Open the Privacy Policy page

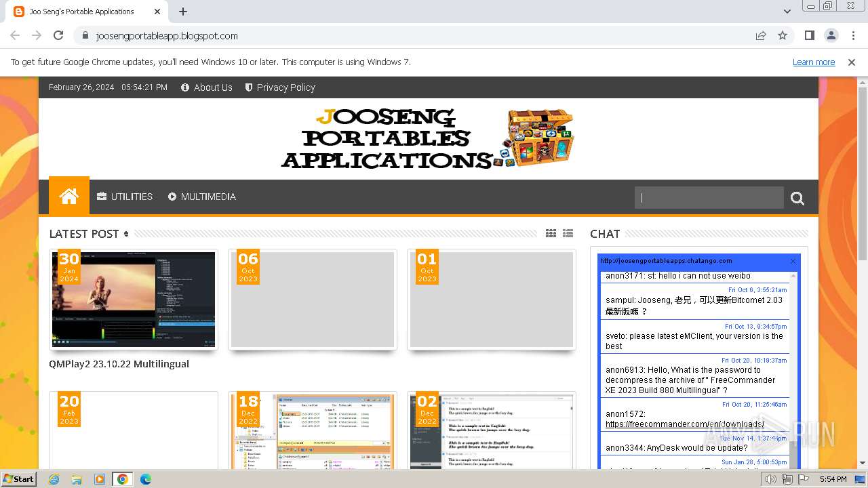click(x=280, y=87)
